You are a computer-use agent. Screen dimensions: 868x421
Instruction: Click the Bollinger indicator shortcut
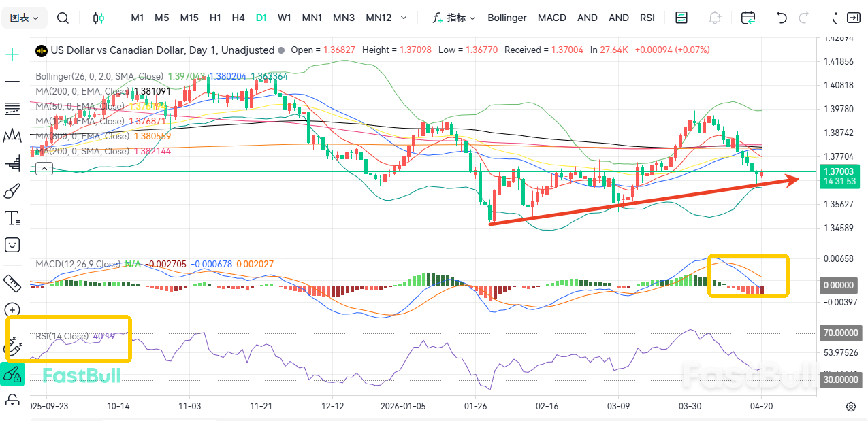click(507, 18)
